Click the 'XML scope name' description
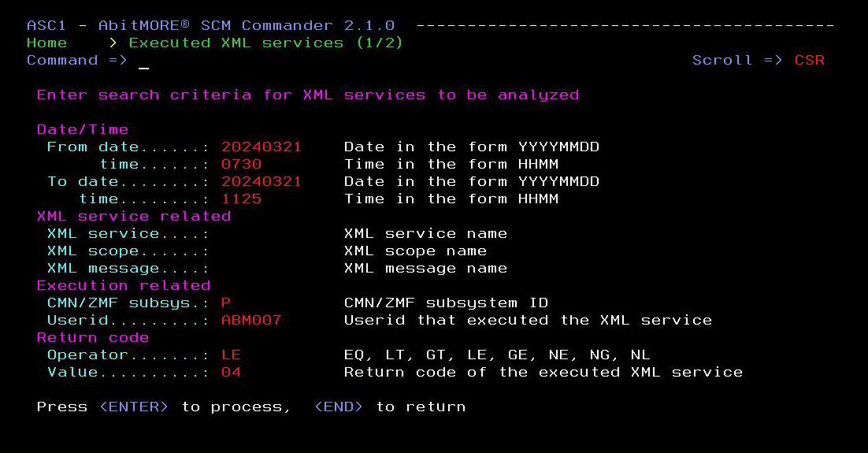 pos(415,251)
